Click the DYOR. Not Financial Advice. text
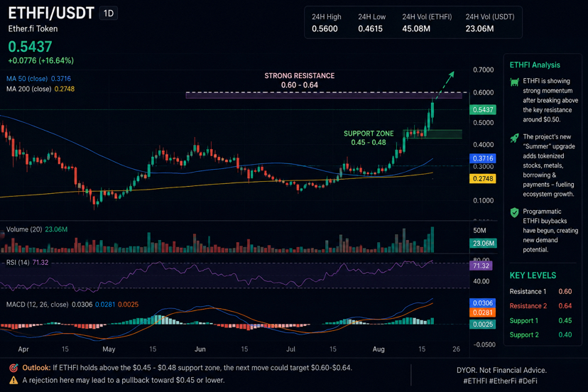The height and width of the screenshot is (392, 588). point(501,370)
